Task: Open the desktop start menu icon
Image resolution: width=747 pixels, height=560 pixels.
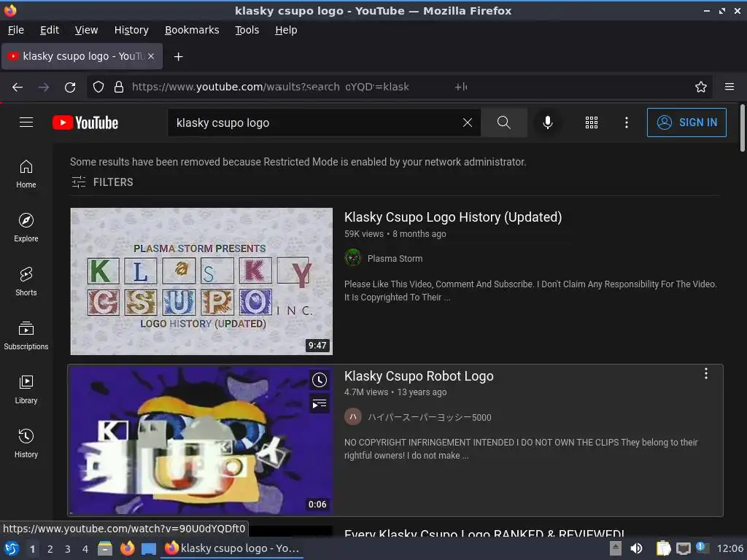Action: (12, 548)
